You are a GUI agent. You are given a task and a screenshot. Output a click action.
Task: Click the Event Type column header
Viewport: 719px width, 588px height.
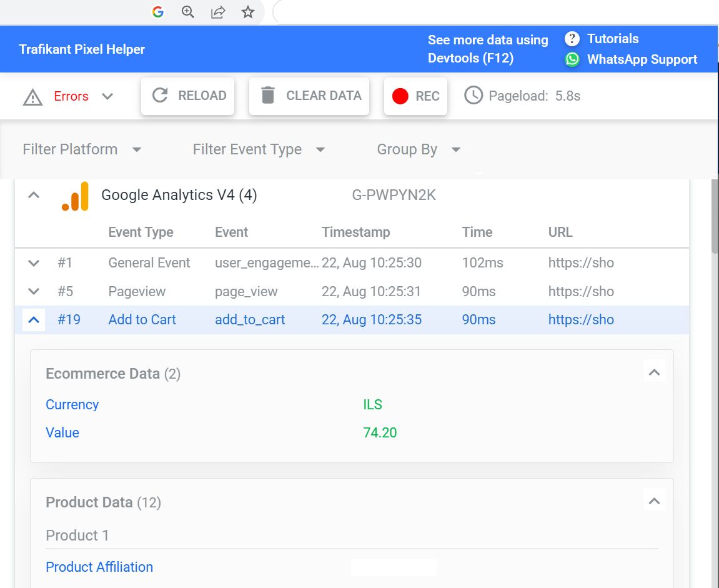click(x=141, y=232)
